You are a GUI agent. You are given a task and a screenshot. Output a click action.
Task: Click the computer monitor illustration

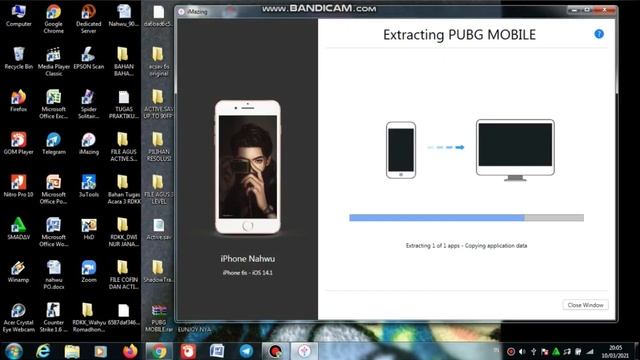tap(515, 150)
